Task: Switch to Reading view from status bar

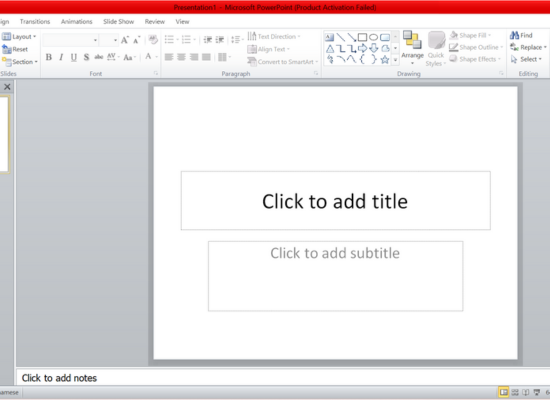Action: (526, 392)
